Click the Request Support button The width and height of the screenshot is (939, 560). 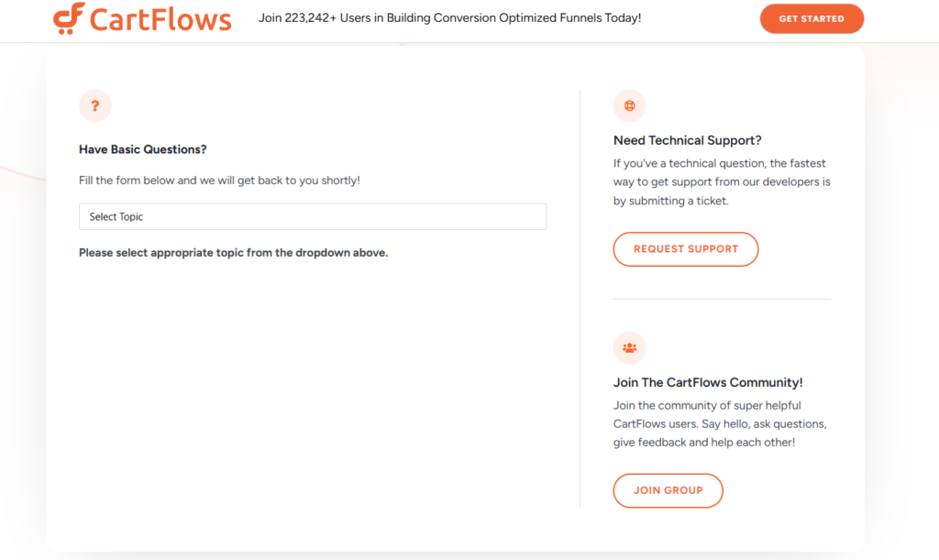point(685,249)
